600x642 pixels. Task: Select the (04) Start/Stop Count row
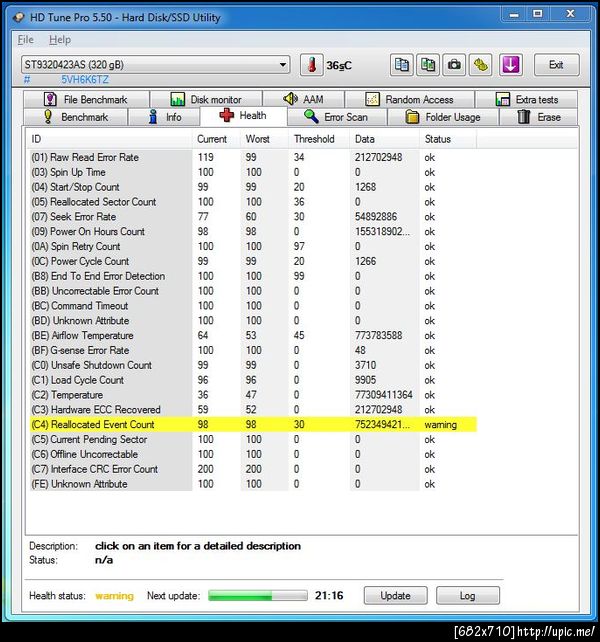point(253,187)
